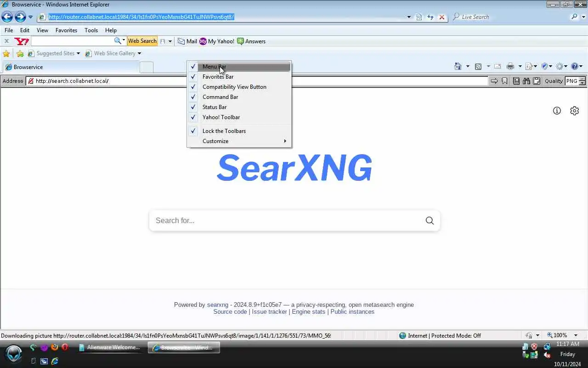
Task: Click the Browservice bookmark icon
Action: tap(504, 81)
